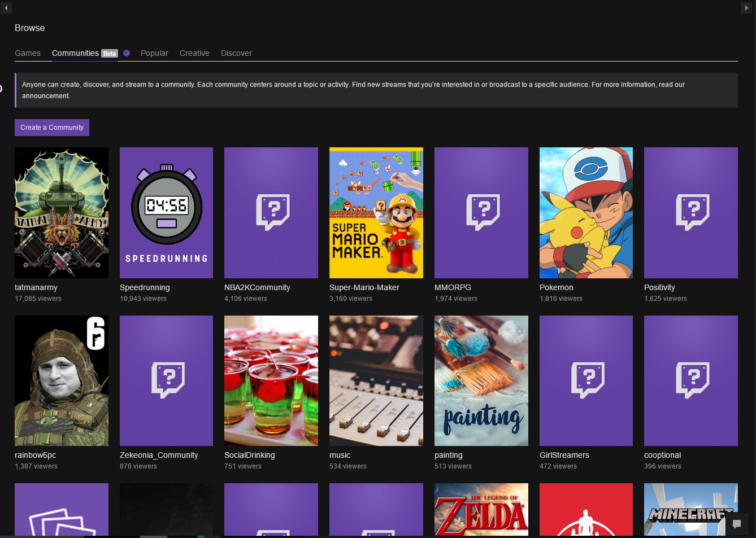Click the "876 viewers" count

point(138,466)
